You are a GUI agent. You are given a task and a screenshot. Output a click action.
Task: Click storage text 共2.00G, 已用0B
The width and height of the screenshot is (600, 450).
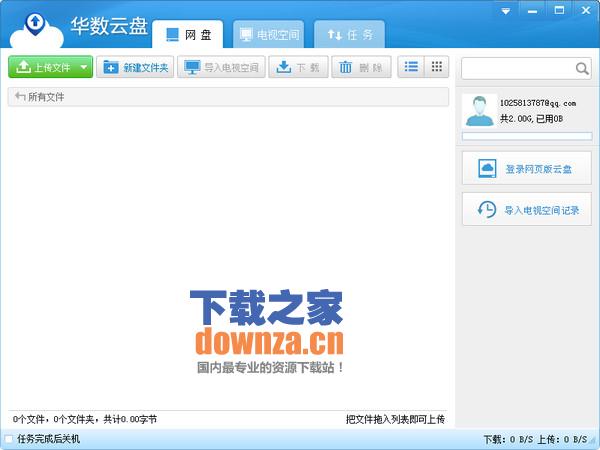coord(532,119)
